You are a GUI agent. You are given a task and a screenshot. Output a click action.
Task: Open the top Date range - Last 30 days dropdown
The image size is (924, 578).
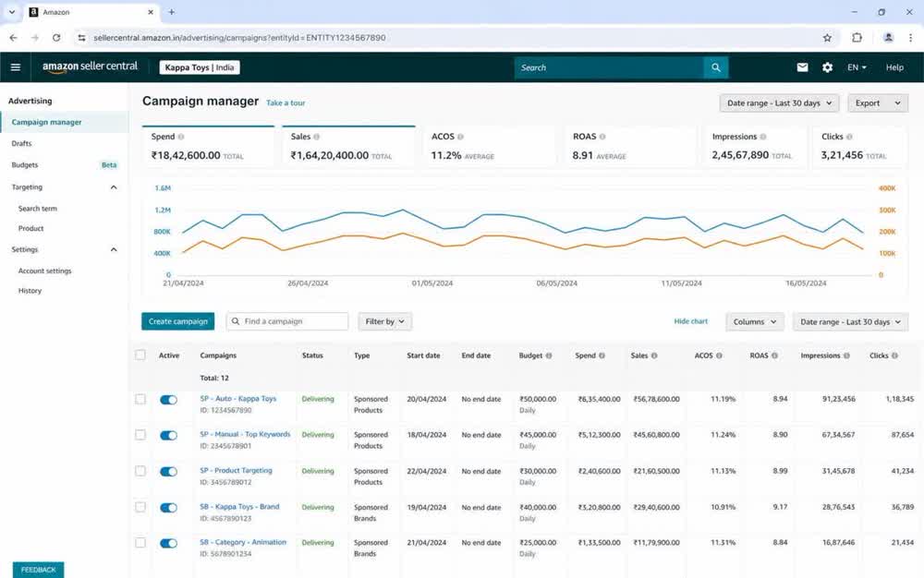[x=779, y=103]
